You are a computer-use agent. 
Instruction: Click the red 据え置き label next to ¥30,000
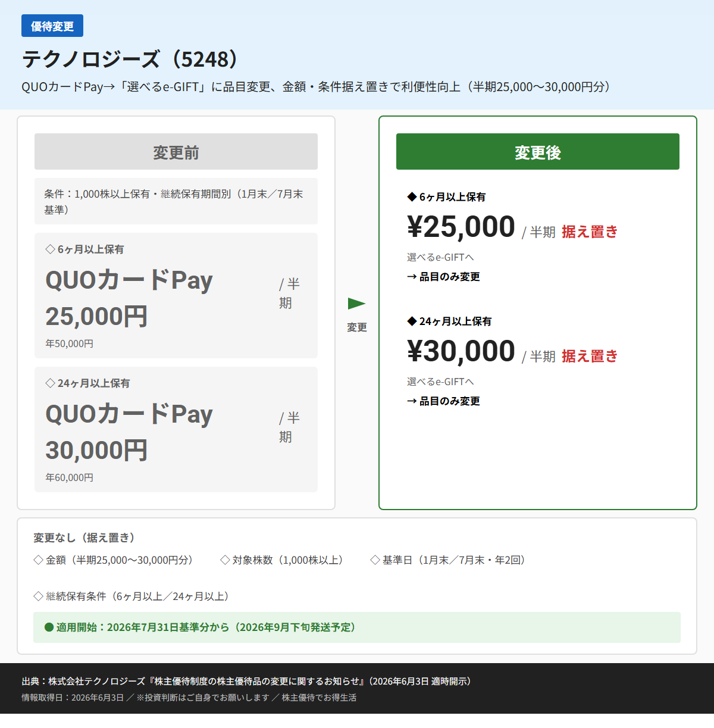(590, 356)
